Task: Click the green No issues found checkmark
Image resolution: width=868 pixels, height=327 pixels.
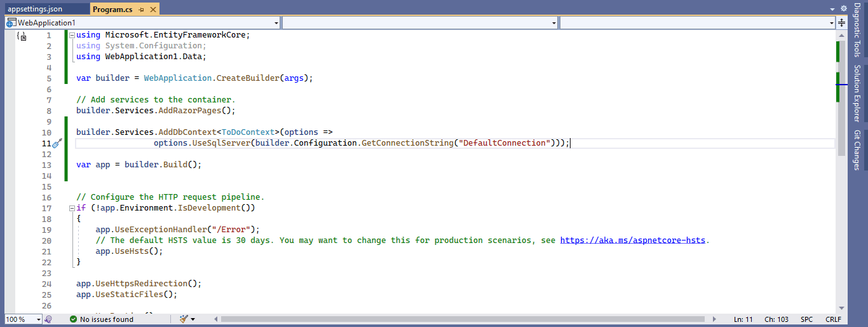Action: [x=73, y=319]
